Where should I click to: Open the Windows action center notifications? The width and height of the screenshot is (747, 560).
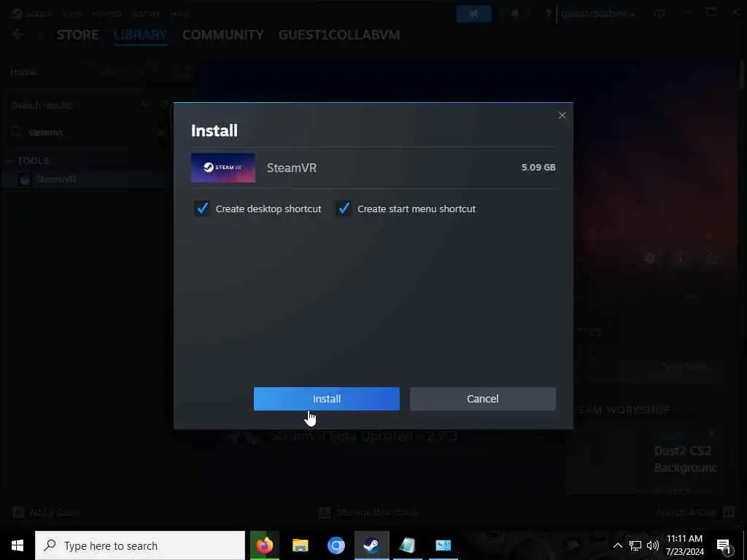(724, 545)
